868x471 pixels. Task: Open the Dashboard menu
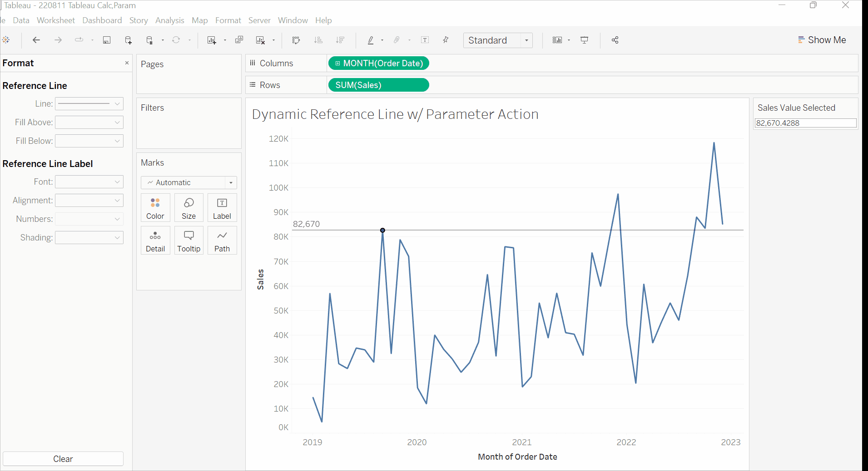tap(102, 20)
